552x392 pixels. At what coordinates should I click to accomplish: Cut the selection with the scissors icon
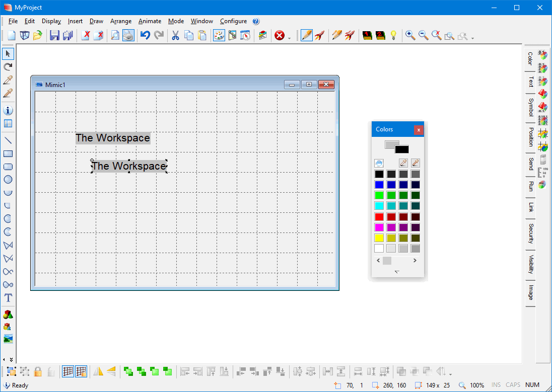[x=175, y=35]
